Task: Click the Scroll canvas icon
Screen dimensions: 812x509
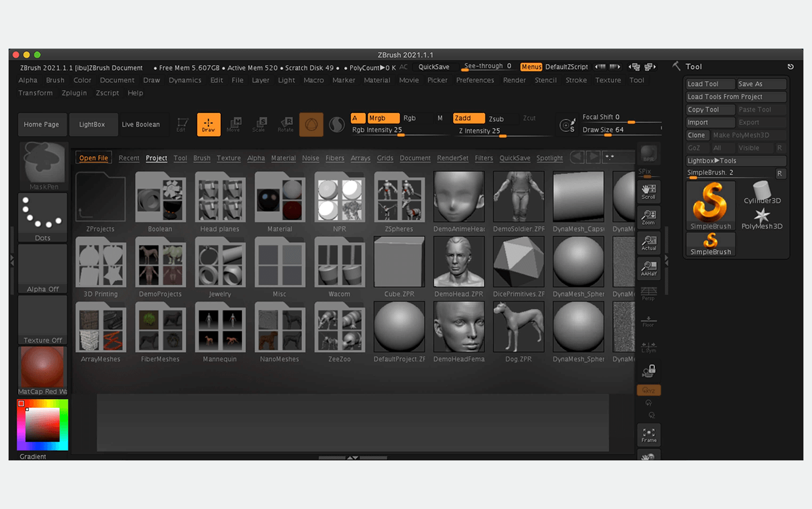Action: (648, 192)
